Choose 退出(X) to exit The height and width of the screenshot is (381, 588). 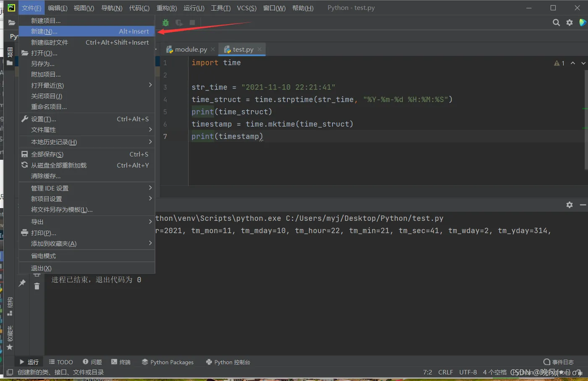(87, 268)
